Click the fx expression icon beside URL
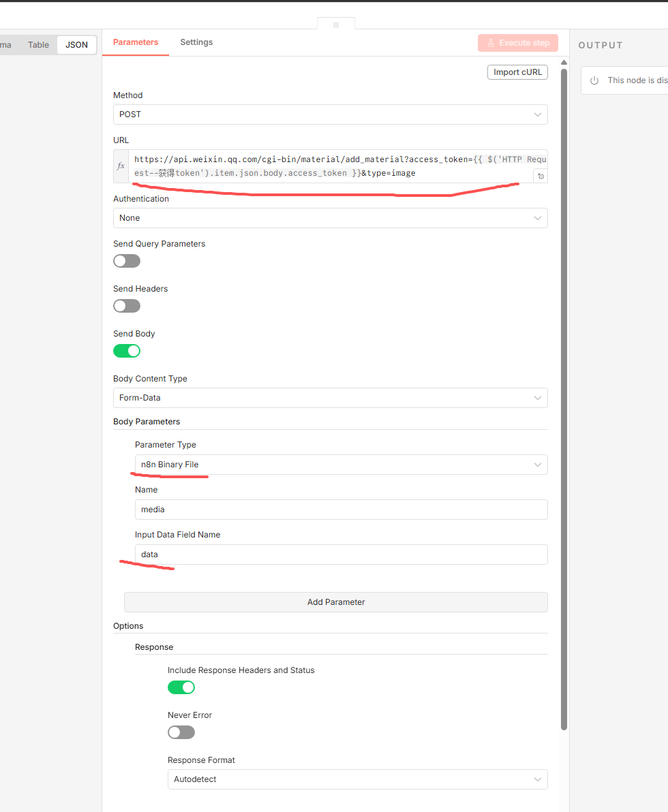The image size is (668, 812). pos(121,166)
